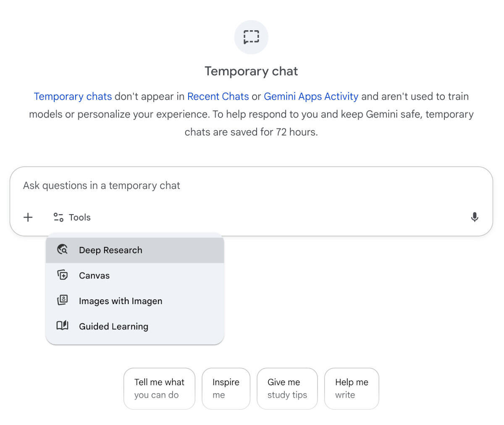Click the Tools sliders icon
The width and height of the screenshot is (504, 425).
58,217
